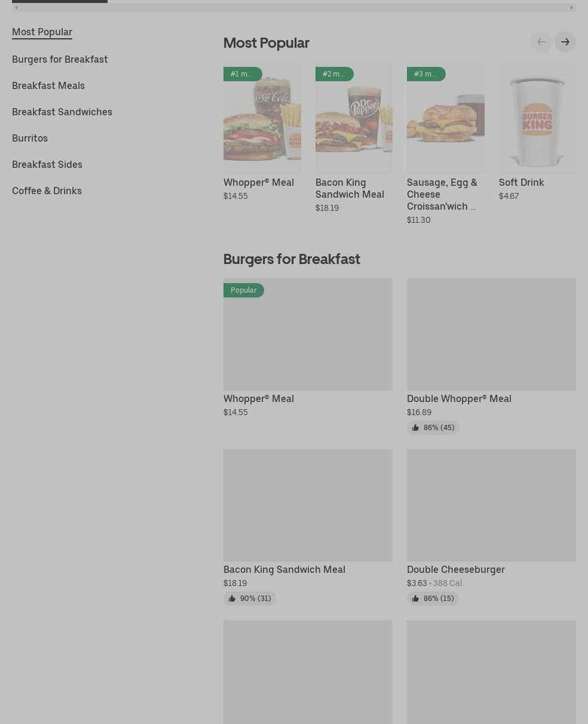Navigate to Coffee & Drinks category

tap(47, 191)
